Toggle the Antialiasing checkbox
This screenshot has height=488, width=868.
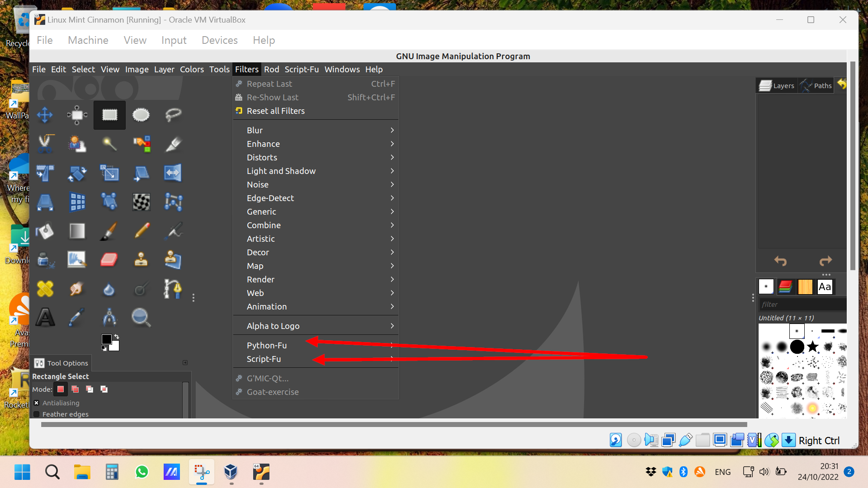[x=37, y=403]
